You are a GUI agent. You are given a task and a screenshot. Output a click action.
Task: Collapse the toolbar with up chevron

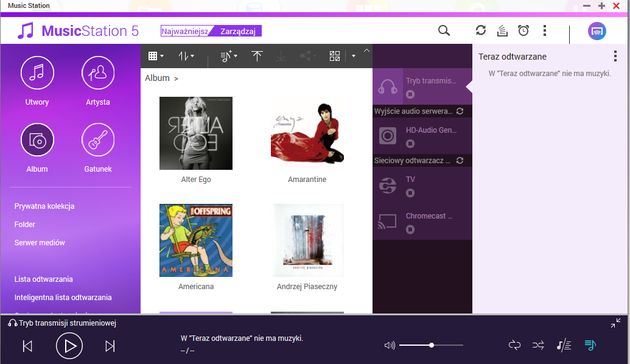(x=366, y=51)
